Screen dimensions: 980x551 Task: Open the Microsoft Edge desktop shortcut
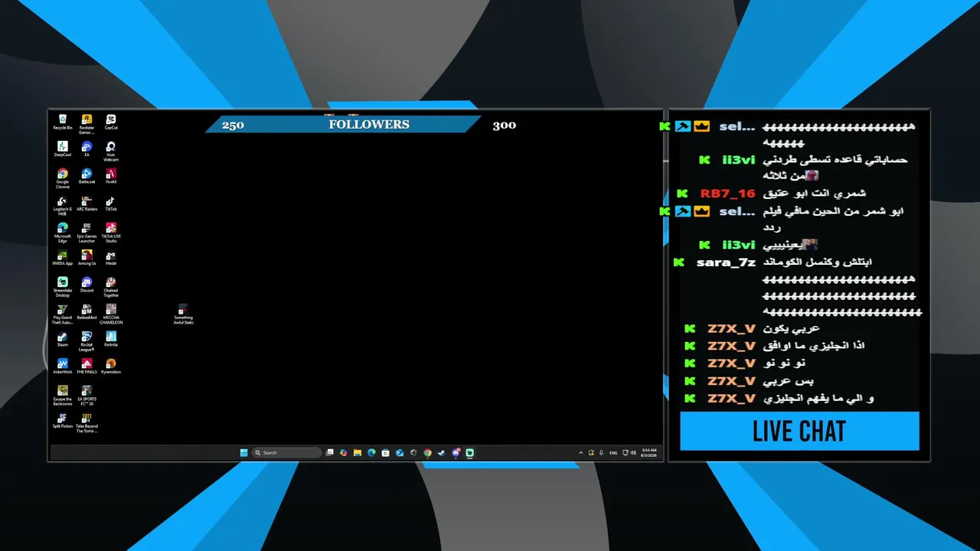63,233
